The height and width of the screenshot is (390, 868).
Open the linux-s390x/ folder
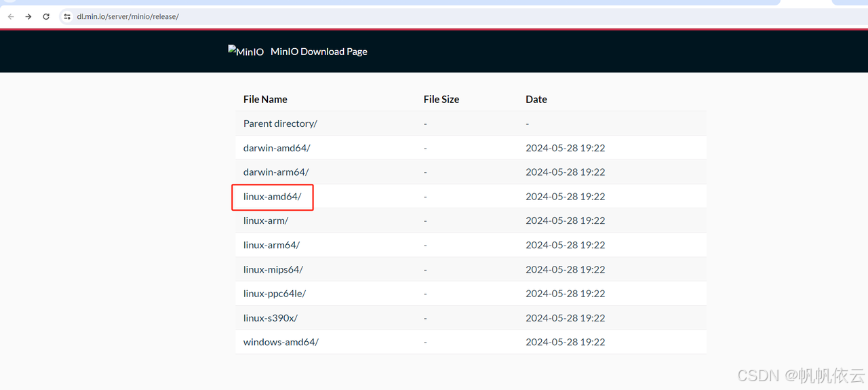tap(271, 318)
